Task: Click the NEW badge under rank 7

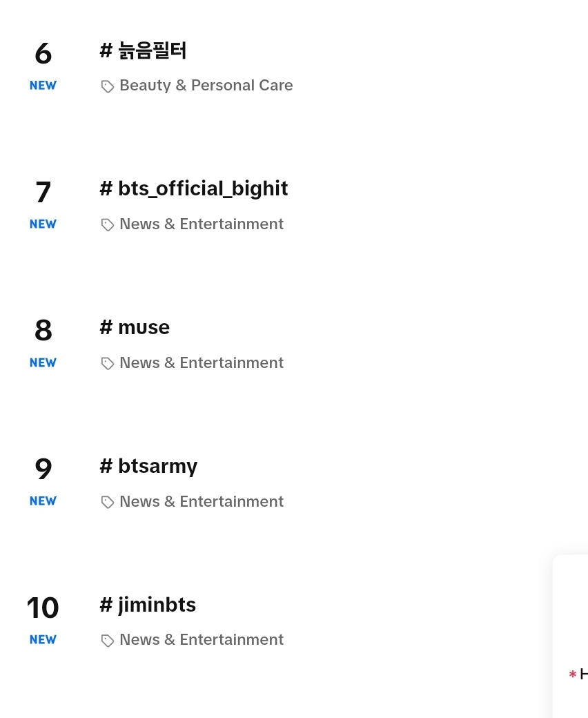Action: coord(43,224)
